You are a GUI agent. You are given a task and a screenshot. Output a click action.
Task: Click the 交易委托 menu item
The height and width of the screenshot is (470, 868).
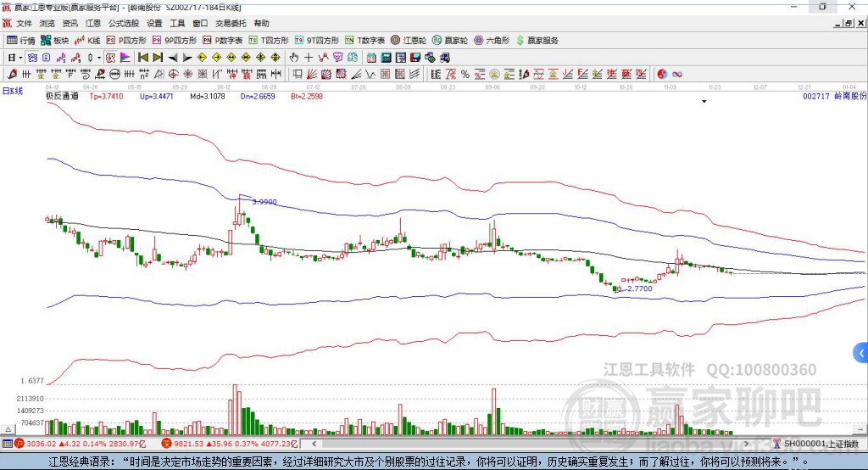point(231,23)
